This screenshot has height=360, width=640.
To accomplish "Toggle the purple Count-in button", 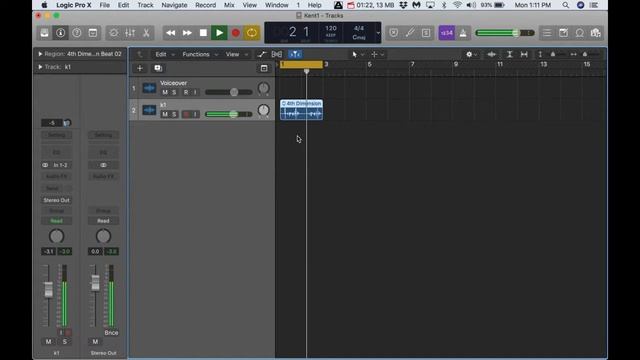I will 447,33.
